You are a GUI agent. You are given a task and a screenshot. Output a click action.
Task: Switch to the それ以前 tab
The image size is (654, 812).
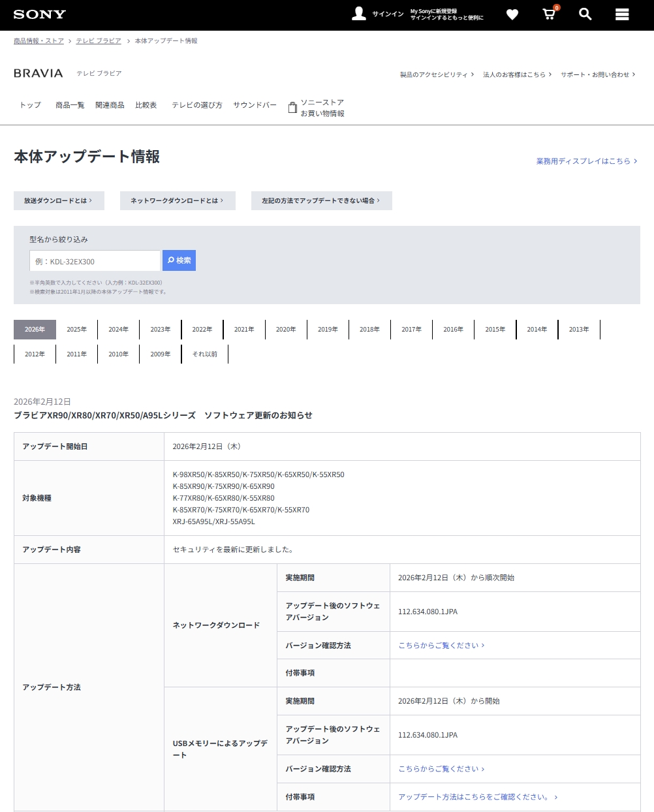tap(205, 354)
